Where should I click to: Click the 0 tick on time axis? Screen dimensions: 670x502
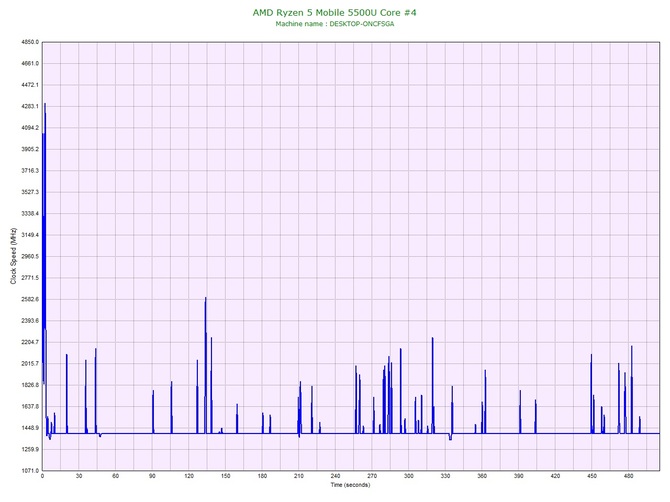tap(42, 476)
